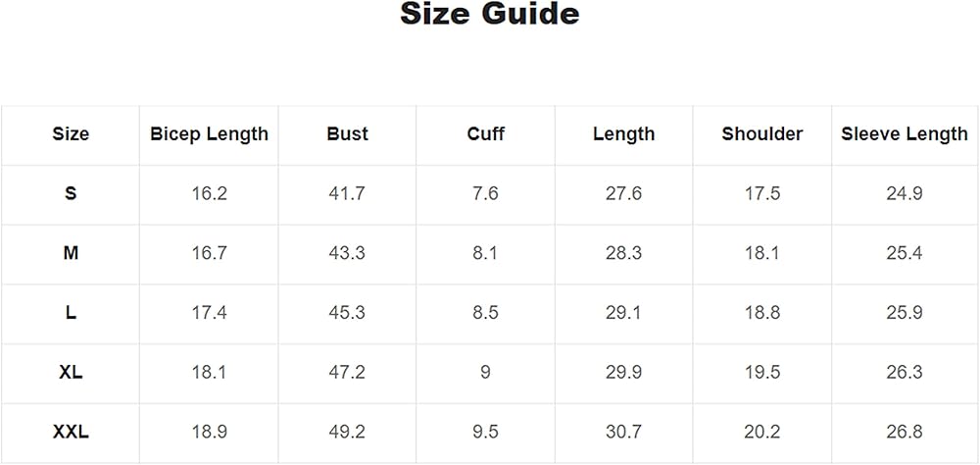This screenshot has width=980, height=465.
Task: Select the Bust column header
Action: coord(347,134)
